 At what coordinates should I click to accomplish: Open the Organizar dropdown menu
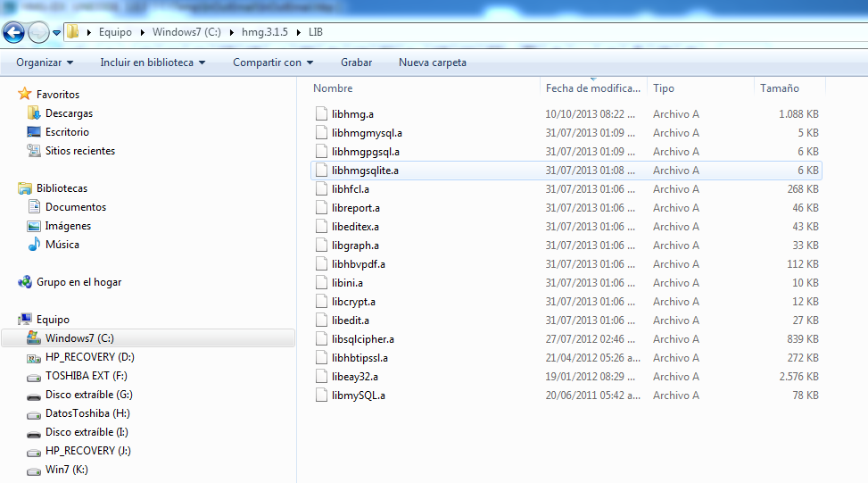[x=45, y=62]
